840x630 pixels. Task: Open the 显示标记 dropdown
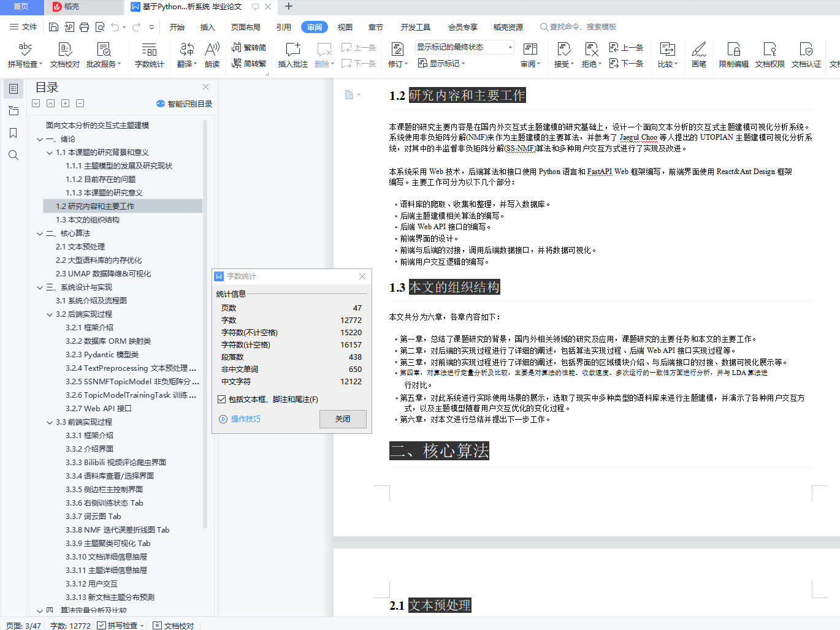[x=441, y=63]
